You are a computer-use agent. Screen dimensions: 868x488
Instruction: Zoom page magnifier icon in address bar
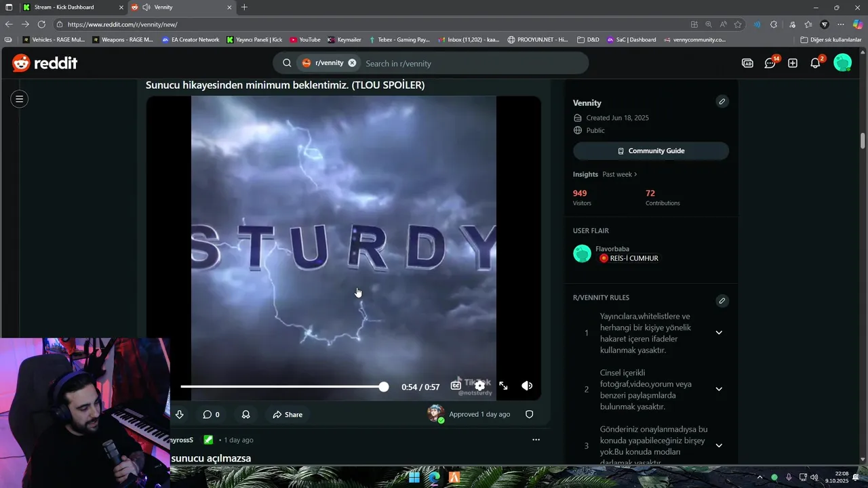pos(709,24)
